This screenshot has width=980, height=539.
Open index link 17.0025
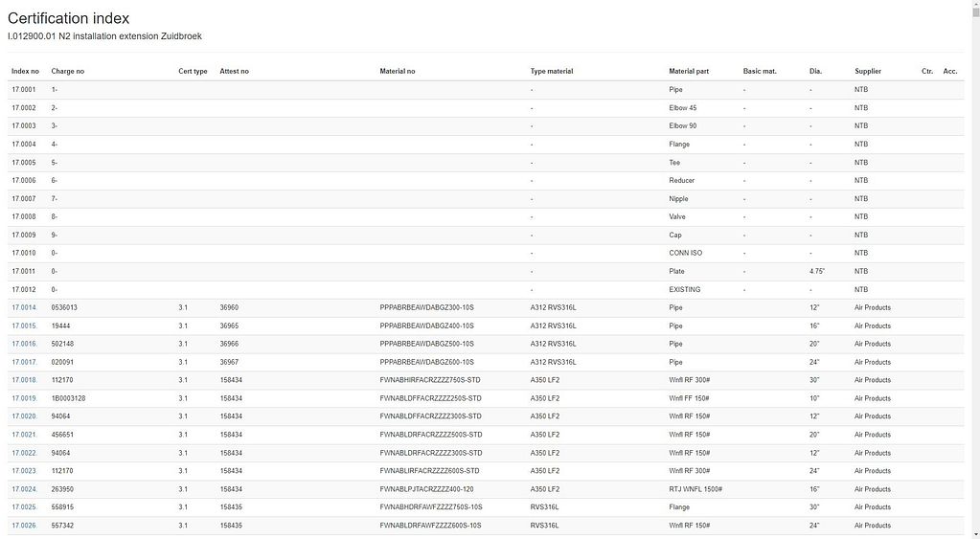coord(24,507)
